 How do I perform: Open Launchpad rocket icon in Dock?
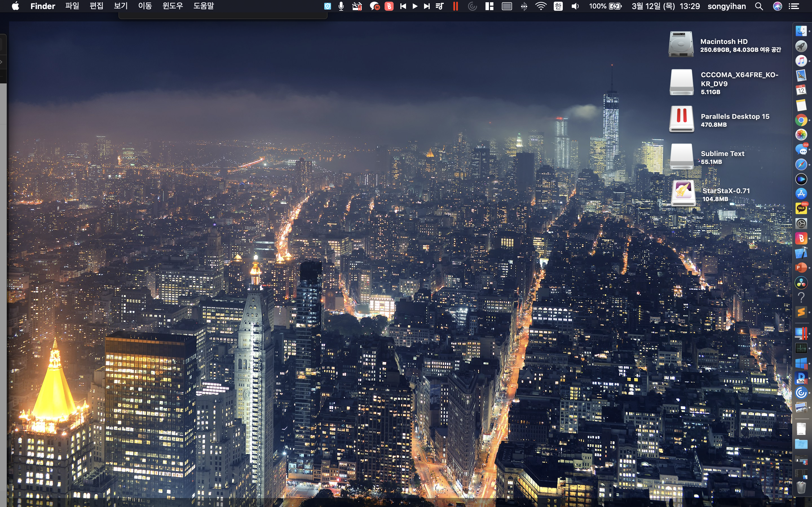(801, 46)
